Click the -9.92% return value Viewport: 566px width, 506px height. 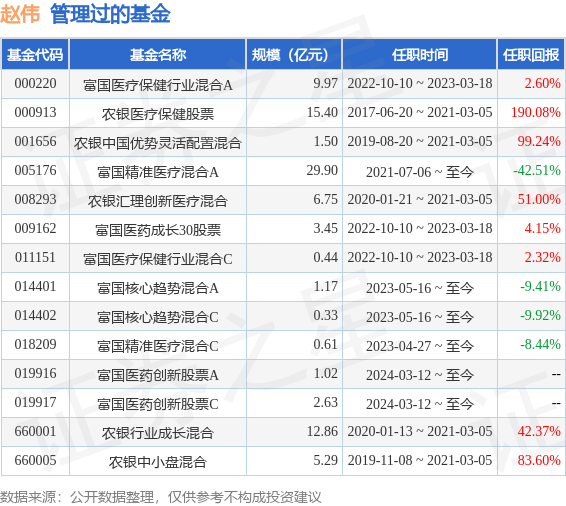(x=540, y=315)
